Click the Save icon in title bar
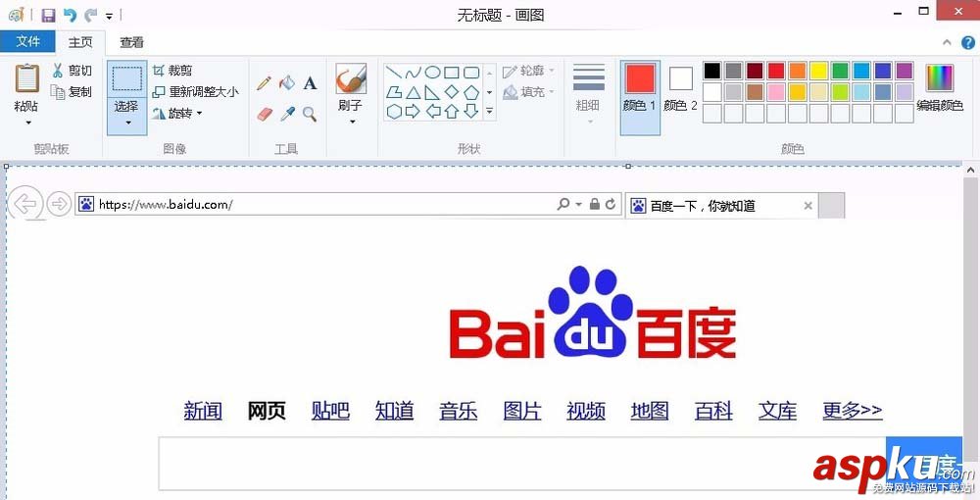The image size is (980, 500). [x=48, y=15]
